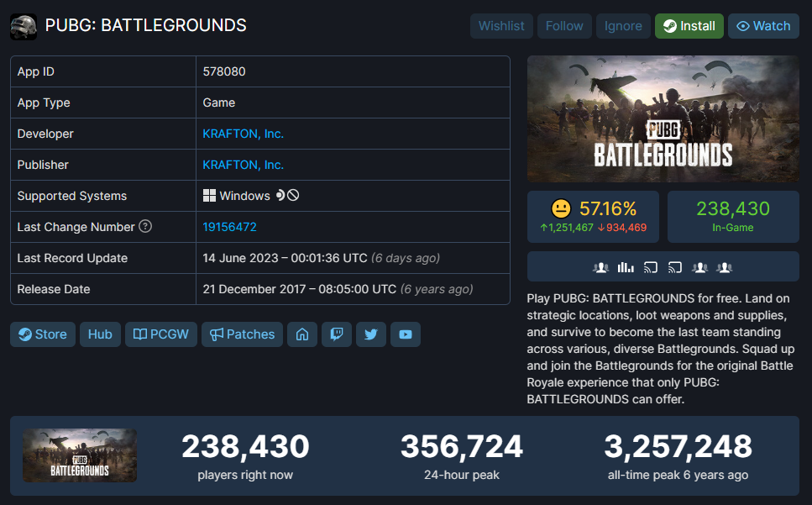The image size is (812, 505).
Task: Click the 57.16% review rating
Action: (607, 208)
